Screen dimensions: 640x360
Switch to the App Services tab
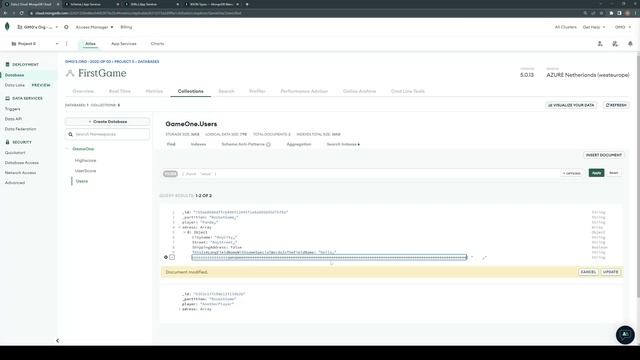124,44
